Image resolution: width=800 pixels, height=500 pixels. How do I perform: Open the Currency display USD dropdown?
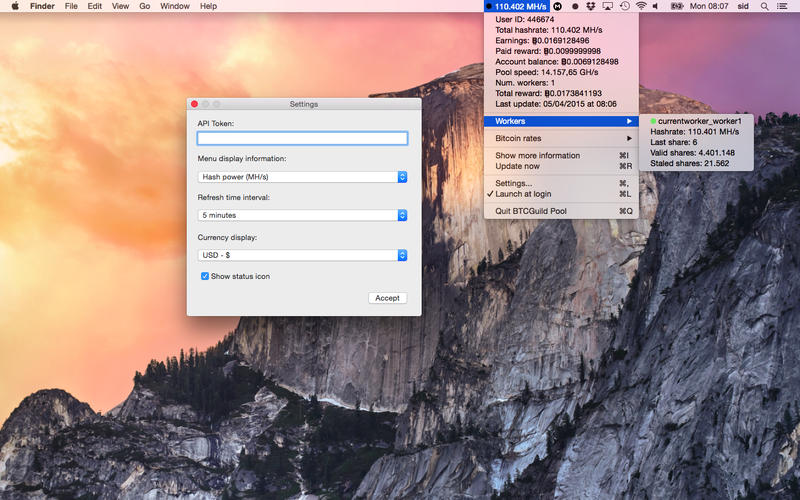click(302, 255)
